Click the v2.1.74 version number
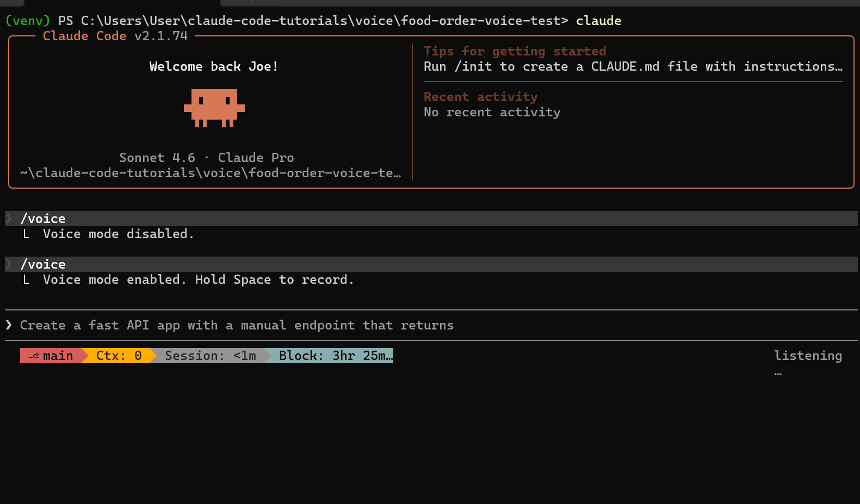 [161, 36]
